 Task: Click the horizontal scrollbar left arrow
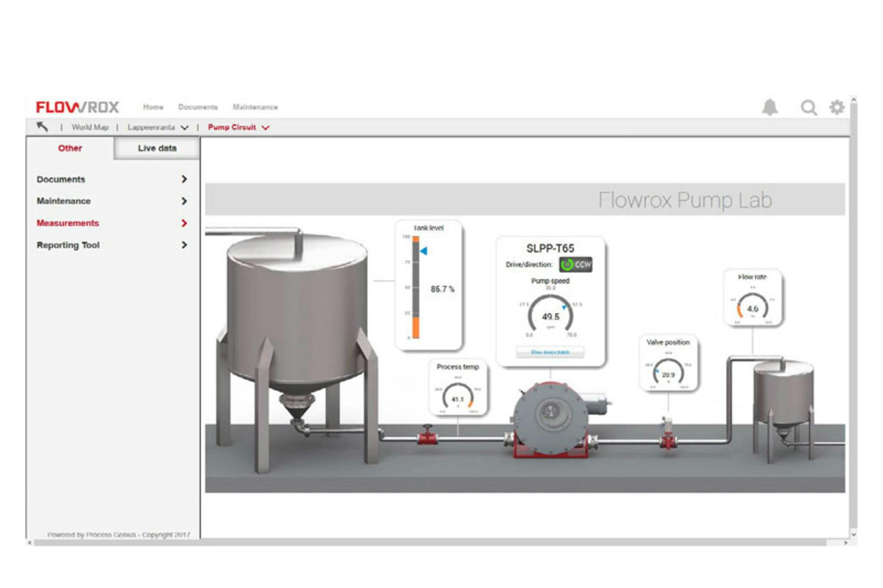point(30,543)
